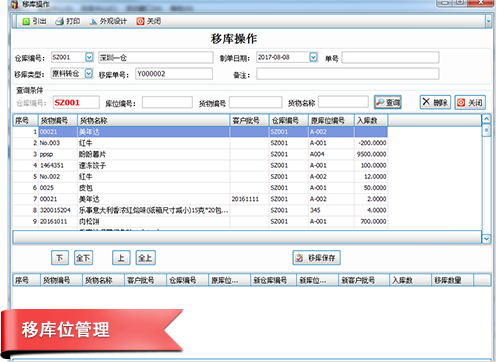Click the 关闭 button in query section
This screenshot has width=498, height=362.
pyautogui.click(x=470, y=102)
